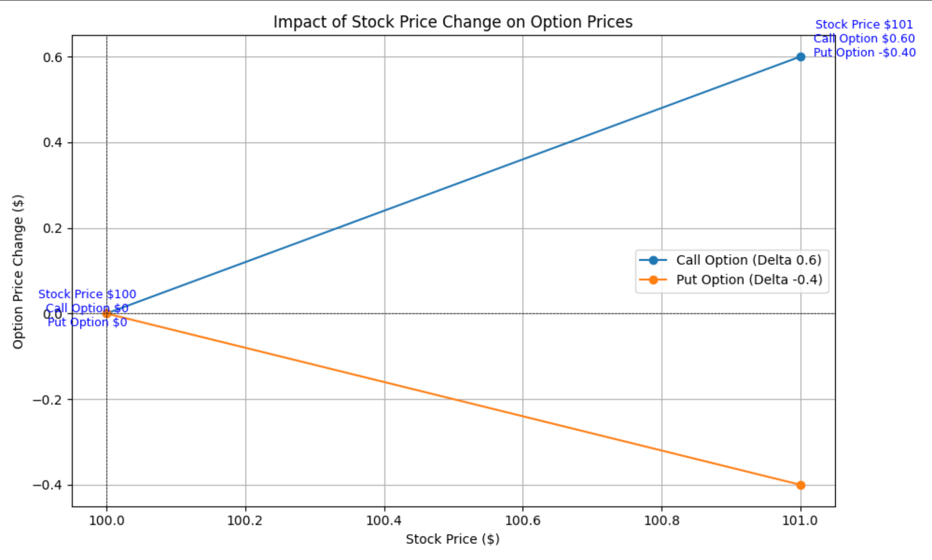
Task: Select the 'Call Option (Delta 0.6)' legend label
Action: 748,260
